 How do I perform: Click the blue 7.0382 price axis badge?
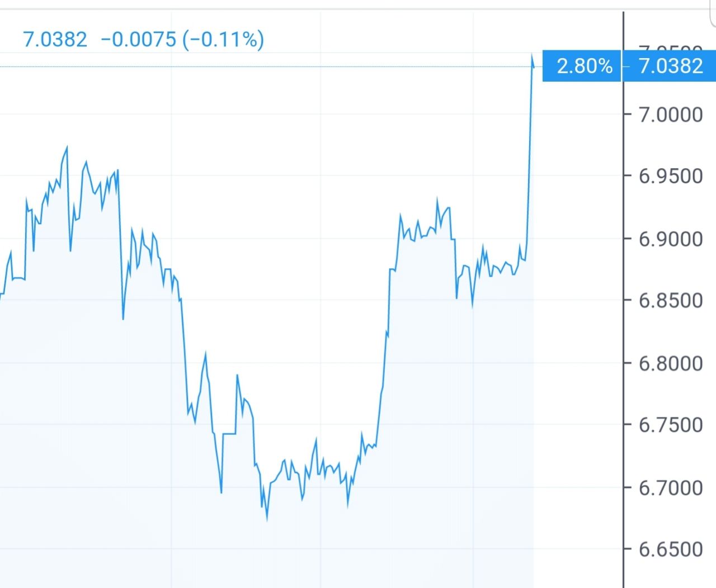[670, 67]
